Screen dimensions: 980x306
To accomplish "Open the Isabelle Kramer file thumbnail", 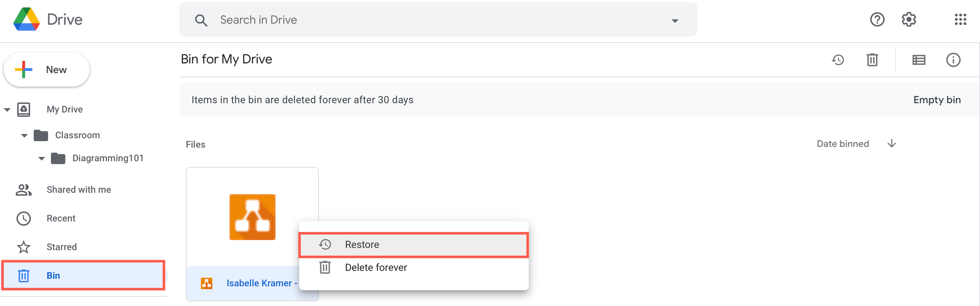I will 252,217.
